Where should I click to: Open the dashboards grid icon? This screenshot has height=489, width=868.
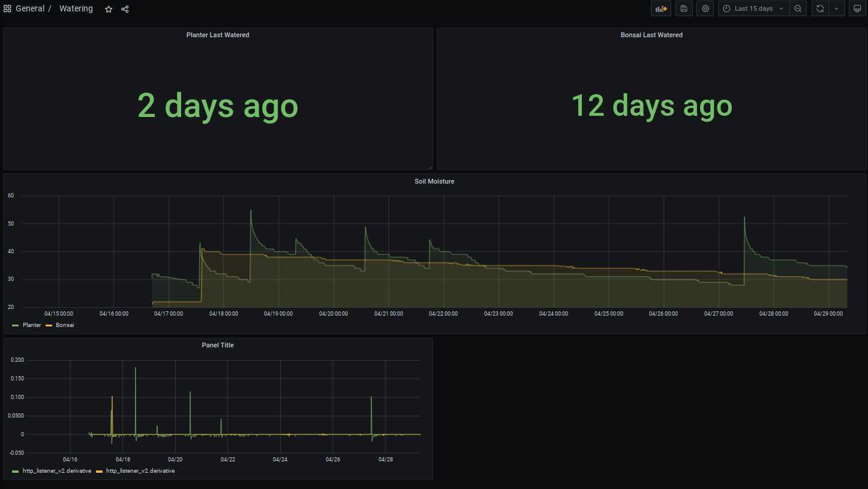[7, 9]
